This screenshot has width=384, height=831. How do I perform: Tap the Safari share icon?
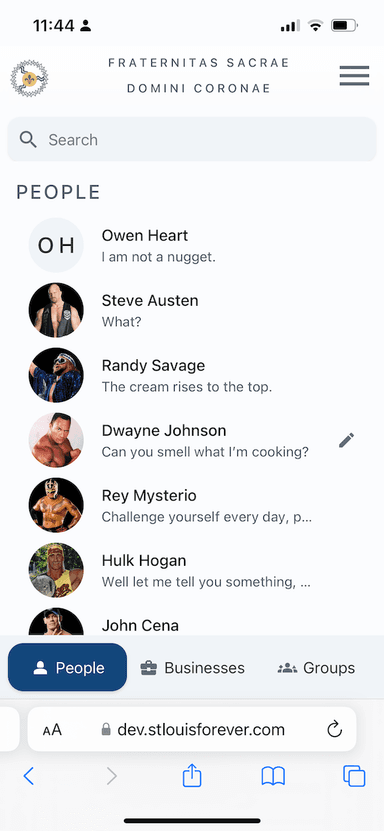point(192,776)
